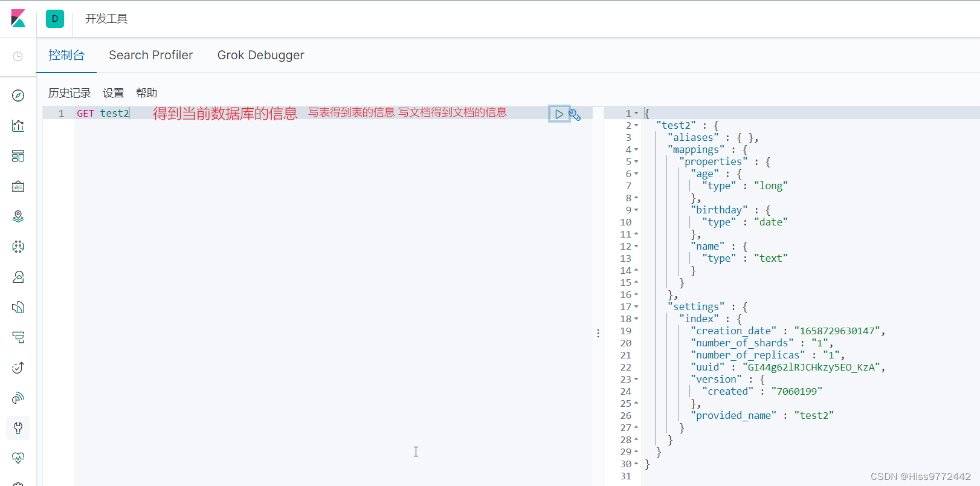The height and width of the screenshot is (486, 980).
Task: Collapse response line 1 root object
Action: (x=636, y=113)
